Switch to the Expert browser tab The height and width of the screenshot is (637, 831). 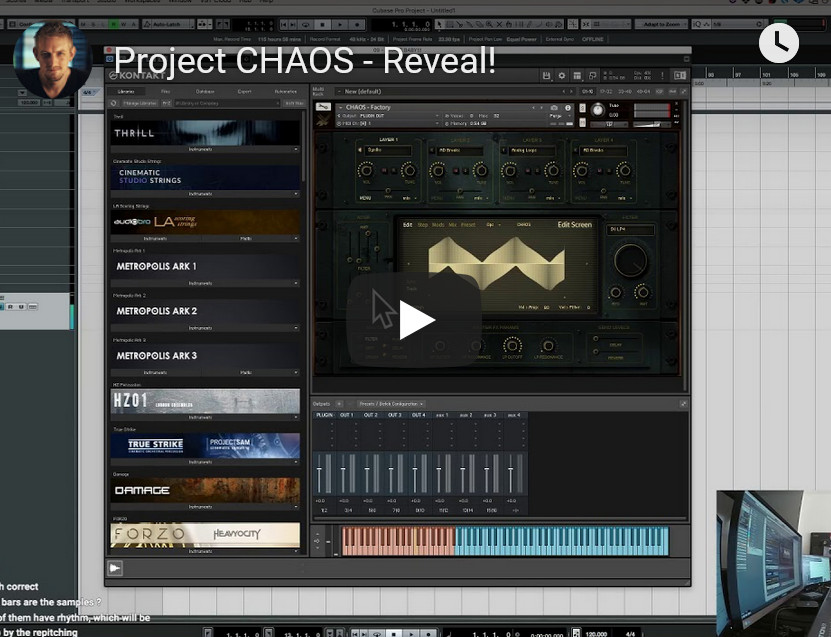(244, 92)
